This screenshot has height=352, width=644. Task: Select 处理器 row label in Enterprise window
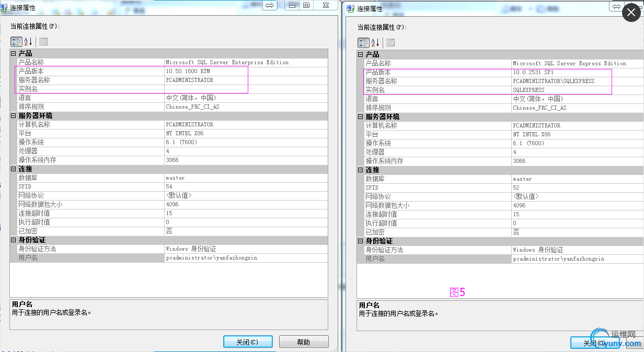28,151
